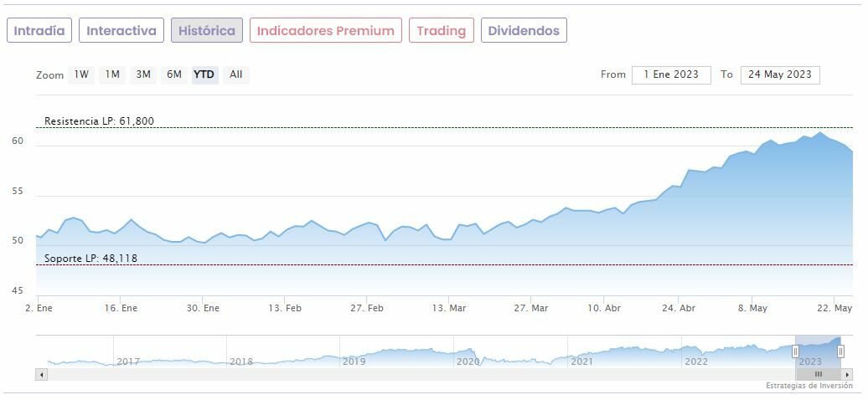Click the right range handle of navigator
The width and height of the screenshot is (868, 400).
click(840, 351)
